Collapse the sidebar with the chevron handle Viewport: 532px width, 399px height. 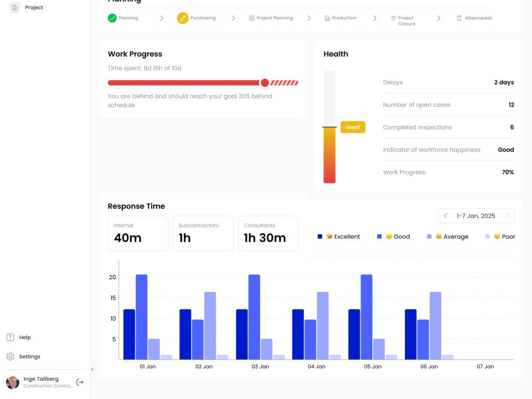[92, 370]
